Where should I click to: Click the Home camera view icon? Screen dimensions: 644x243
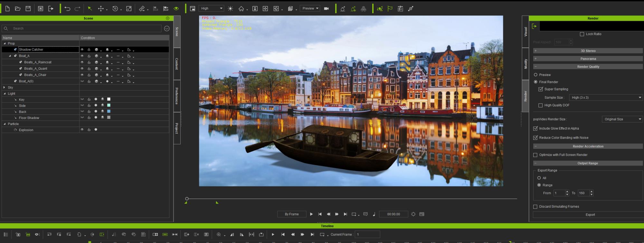pyautogui.click(x=241, y=9)
